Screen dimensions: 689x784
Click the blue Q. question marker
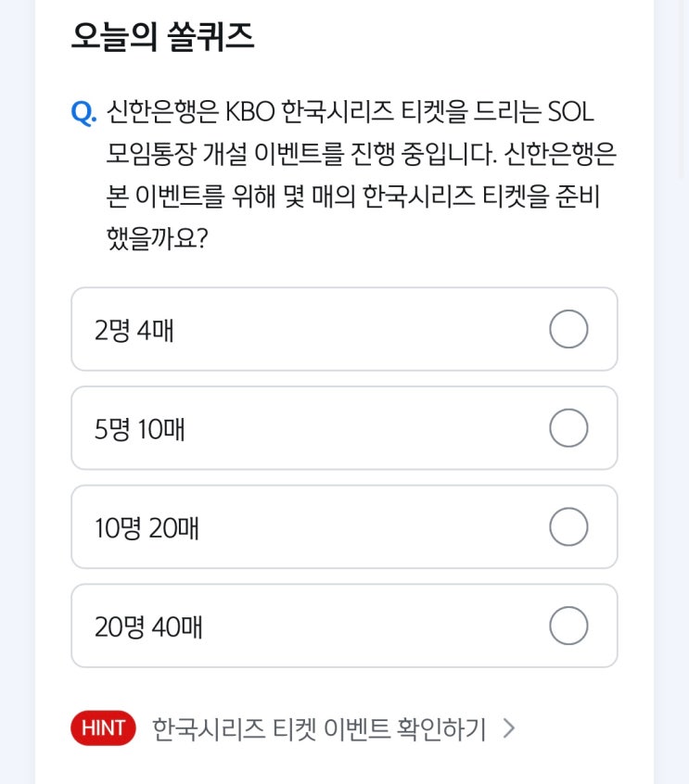[83, 113]
